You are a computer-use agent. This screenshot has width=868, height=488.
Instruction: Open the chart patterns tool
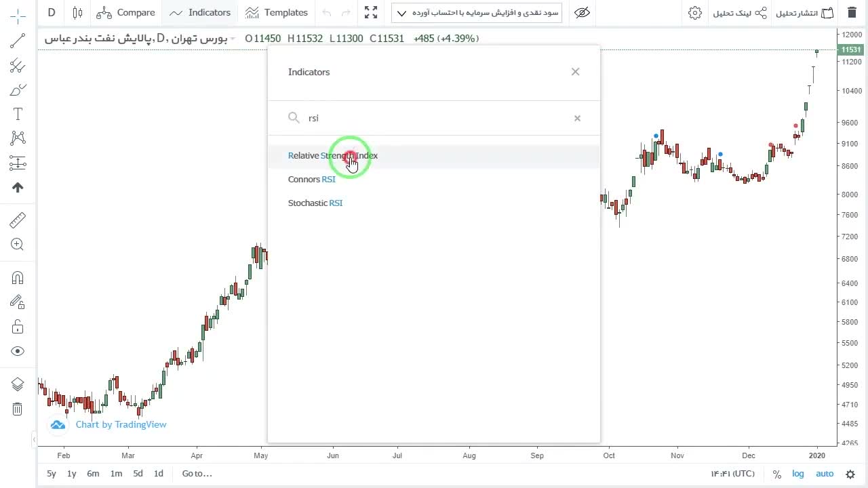click(18, 138)
